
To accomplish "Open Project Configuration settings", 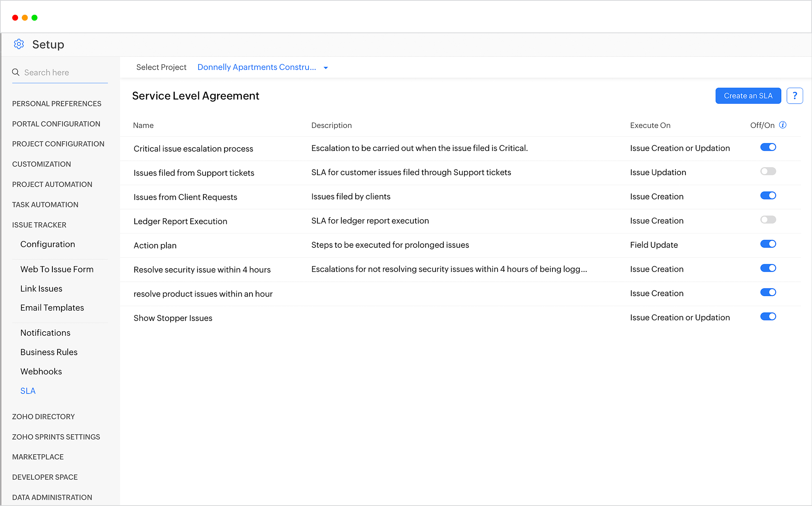I will pyautogui.click(x=59, y=144).
